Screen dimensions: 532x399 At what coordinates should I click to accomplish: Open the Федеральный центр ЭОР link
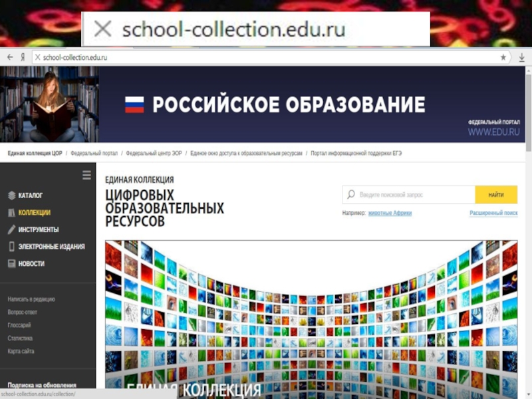click(154, 154)
